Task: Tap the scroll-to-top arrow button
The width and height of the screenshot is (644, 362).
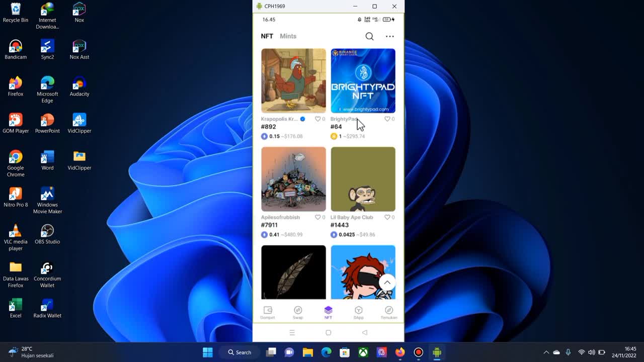Action: tap(387, 283)
